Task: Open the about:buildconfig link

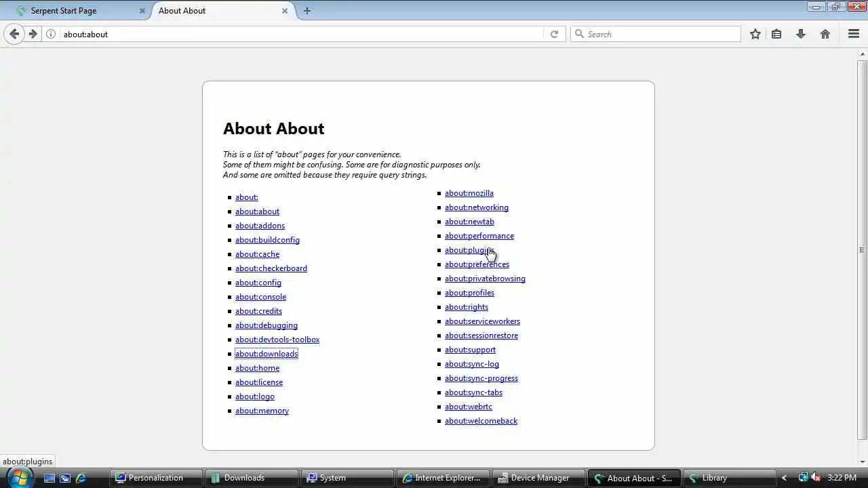Action: pos(267,240)
